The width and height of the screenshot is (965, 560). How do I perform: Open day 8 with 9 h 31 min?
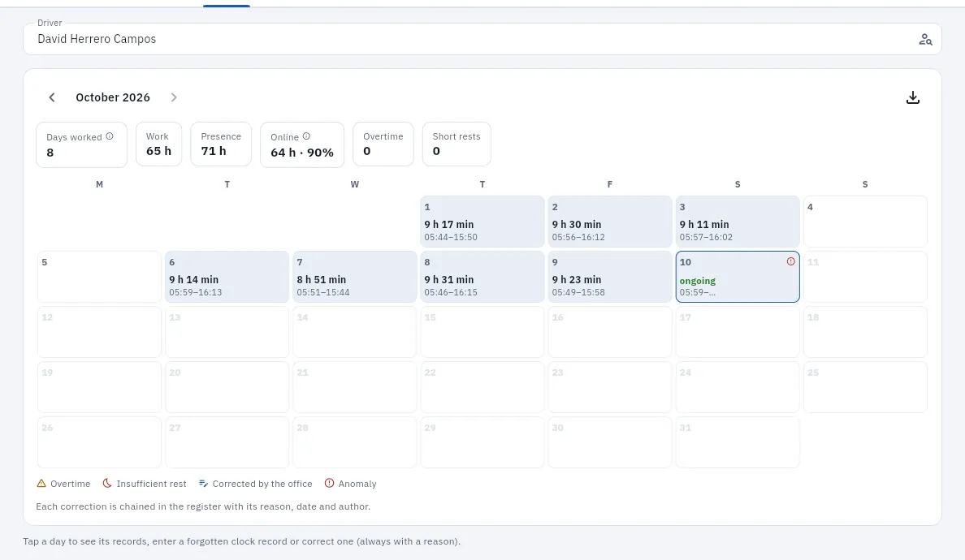(482, 277)
